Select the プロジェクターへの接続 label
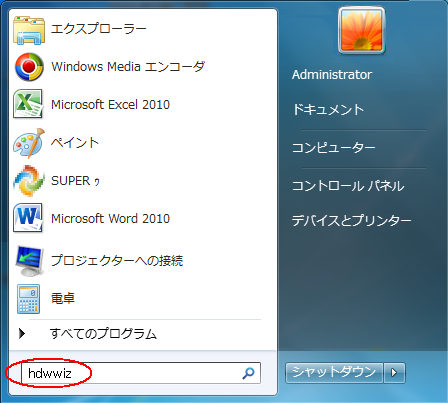The width and height of the screenshot is (448, 403). pyautogui.click(x=117, y=260)
